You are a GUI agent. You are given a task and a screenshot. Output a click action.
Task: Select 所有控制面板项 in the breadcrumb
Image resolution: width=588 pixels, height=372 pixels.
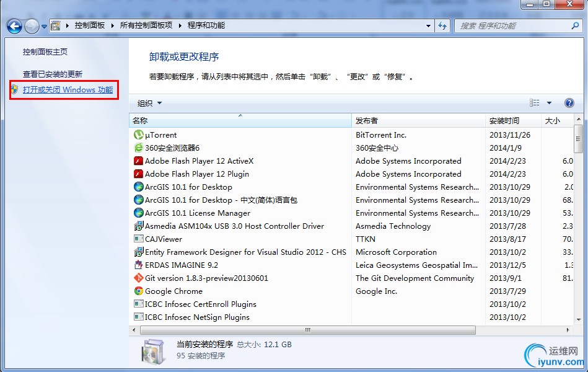point(146,25)
